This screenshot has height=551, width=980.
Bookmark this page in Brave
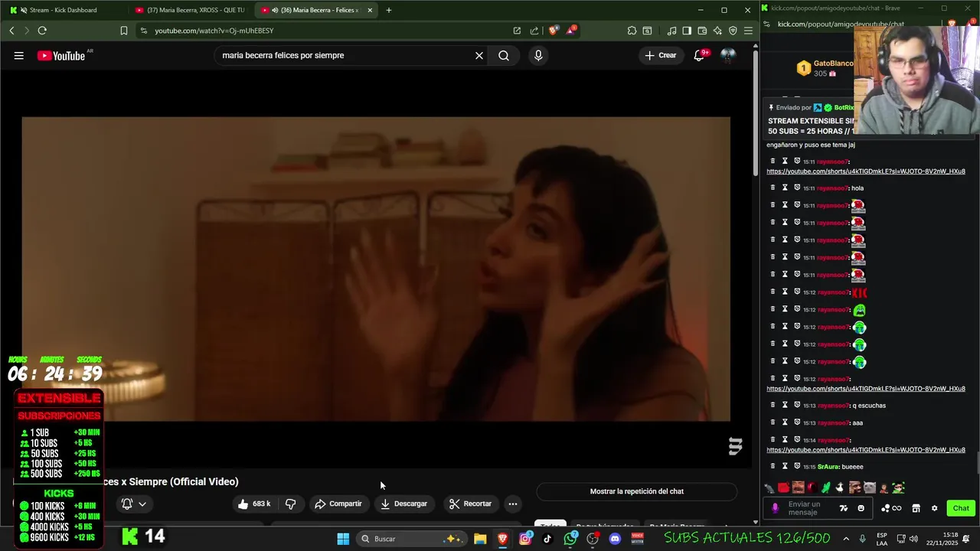click(x=124, y=31)
